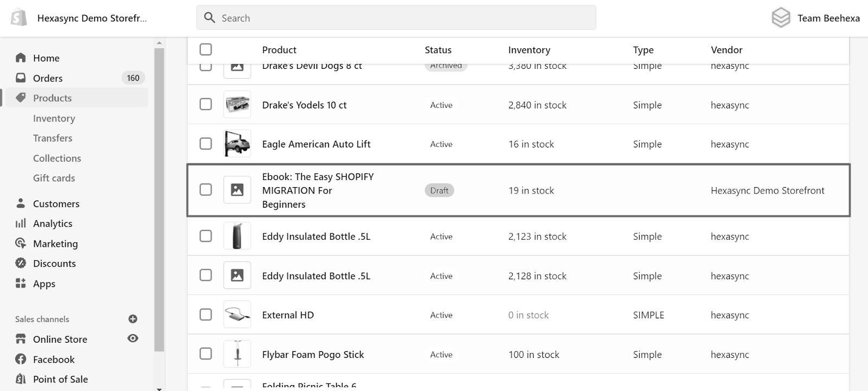Click '0 in stock' for External HD
Screen dimensions: 868x391
coord(528,315)
